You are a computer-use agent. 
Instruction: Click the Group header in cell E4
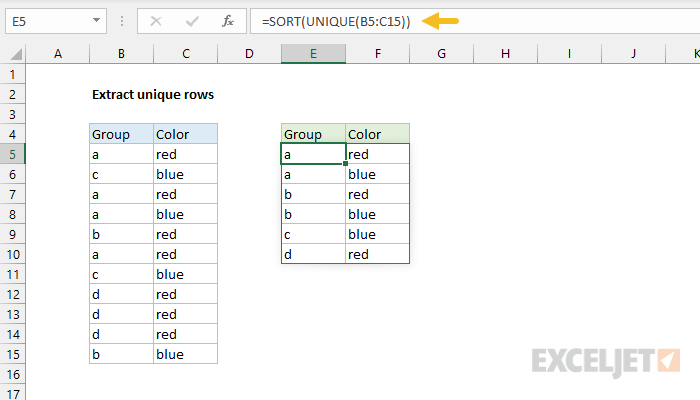pos(313,134)
